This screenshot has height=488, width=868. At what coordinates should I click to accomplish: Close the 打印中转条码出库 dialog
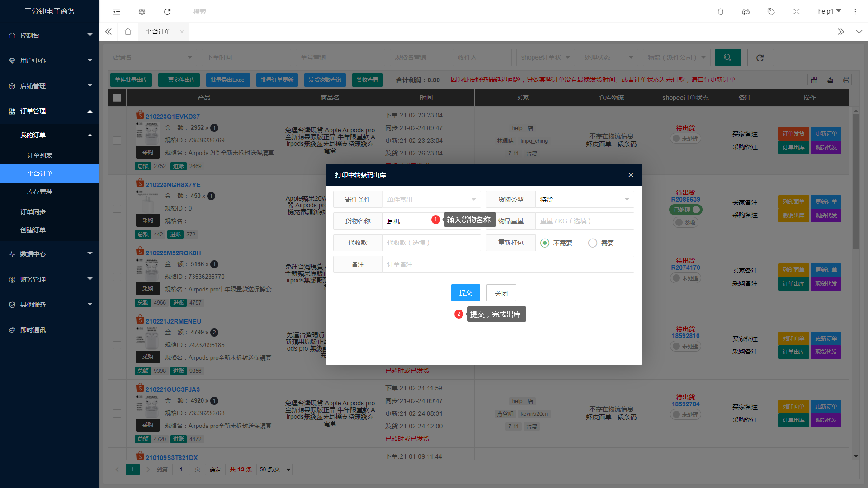point(631,175)
